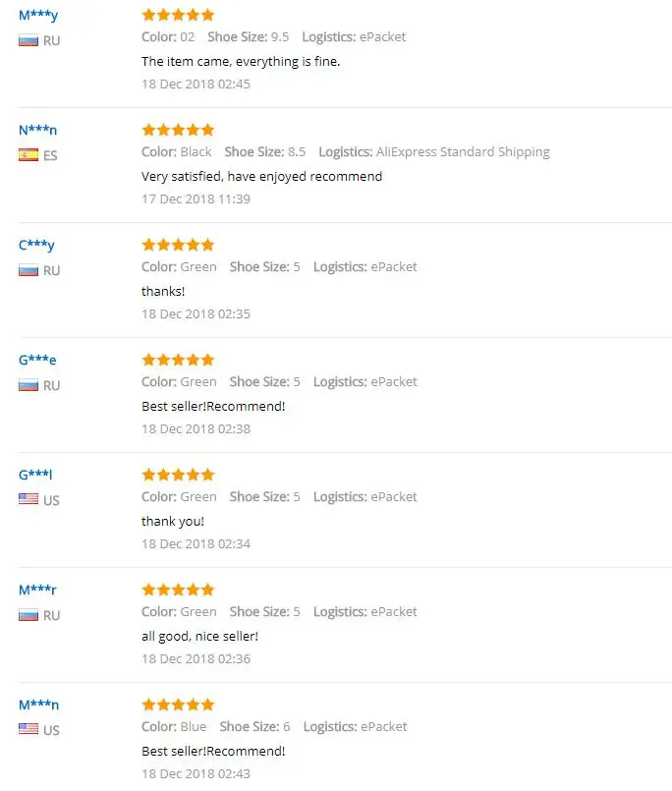Screen dimensions: 672x791
Task: Click Spain flag icon beside N***n
Action: (x=28, y=155)
